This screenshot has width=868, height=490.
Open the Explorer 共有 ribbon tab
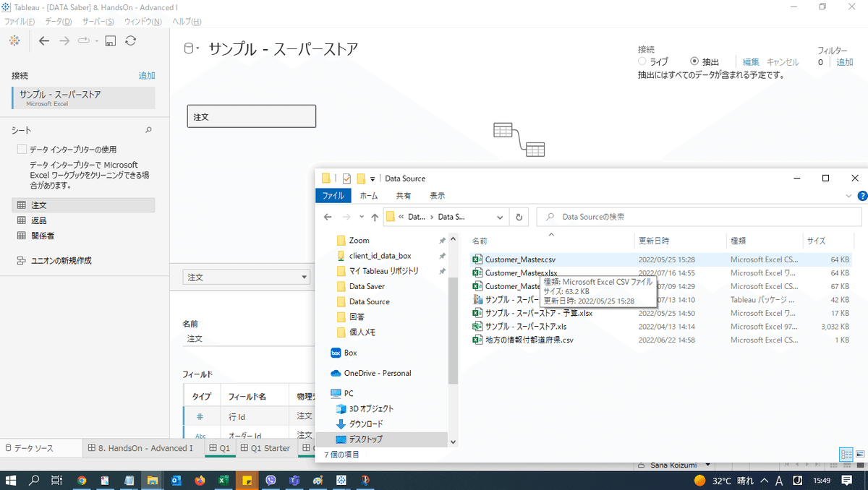click(x=404, y=196)
